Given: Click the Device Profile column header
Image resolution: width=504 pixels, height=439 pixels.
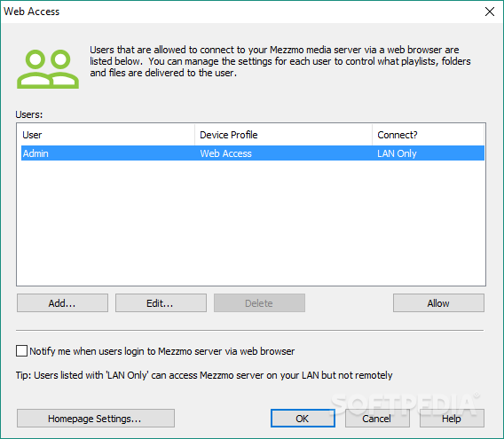Looking at the screenshot, I should [283, 135].
